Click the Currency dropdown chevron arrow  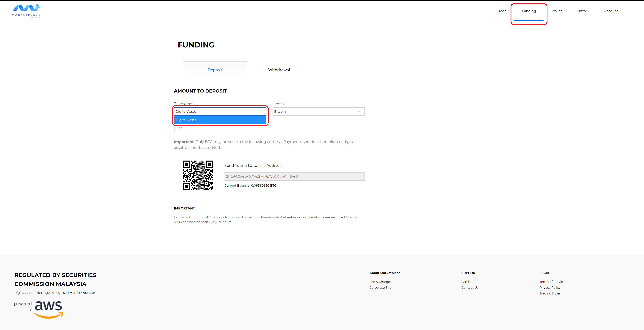(x=359, y=111)
